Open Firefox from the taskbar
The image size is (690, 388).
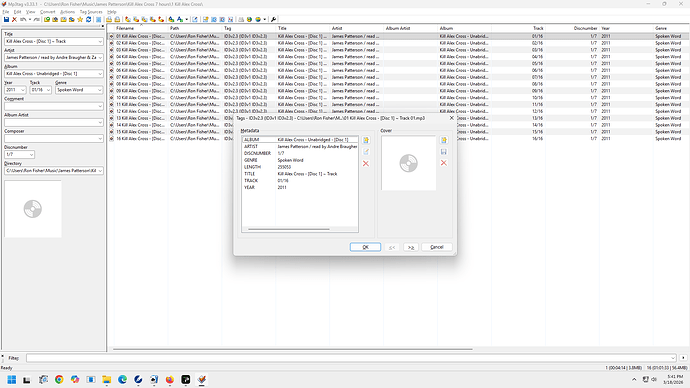coord(170,379)
